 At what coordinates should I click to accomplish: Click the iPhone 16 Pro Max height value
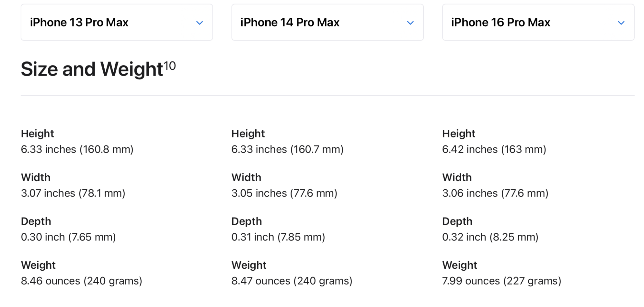(494, 149)
